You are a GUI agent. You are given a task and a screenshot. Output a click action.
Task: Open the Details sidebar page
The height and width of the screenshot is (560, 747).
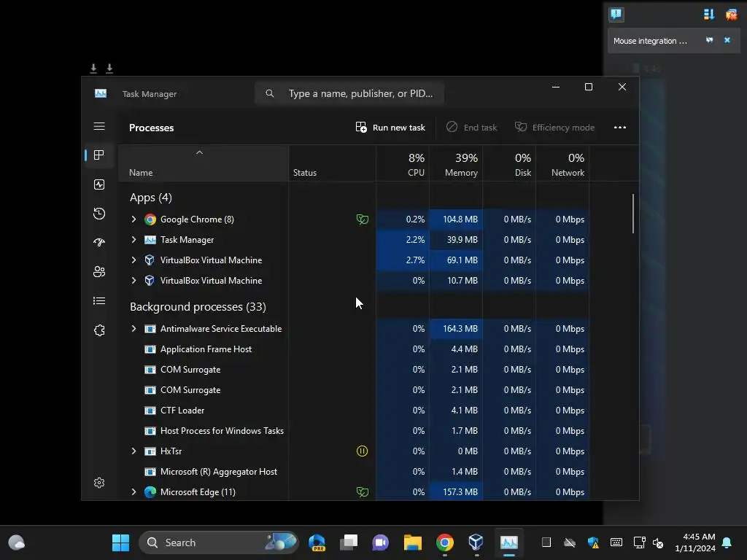(99, 300)
